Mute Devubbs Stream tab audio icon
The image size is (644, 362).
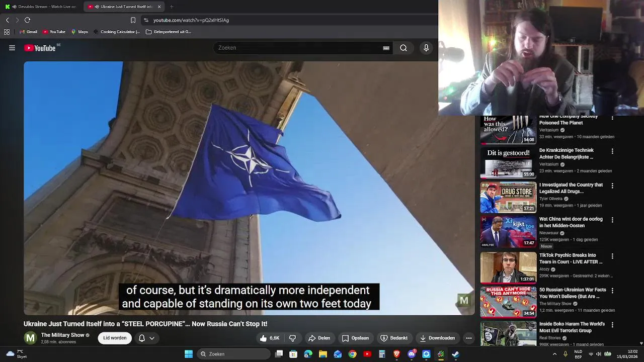click(14, 7)
